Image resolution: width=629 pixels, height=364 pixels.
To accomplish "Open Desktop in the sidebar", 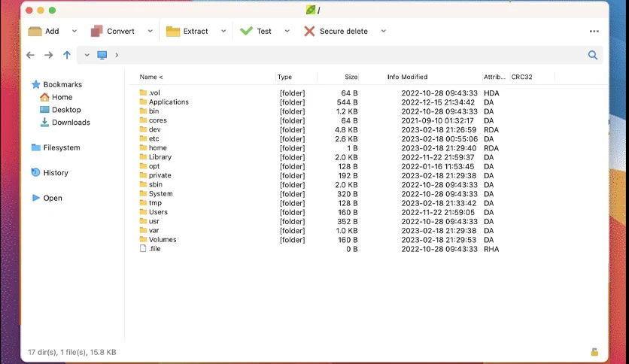I will click(66, 110).
